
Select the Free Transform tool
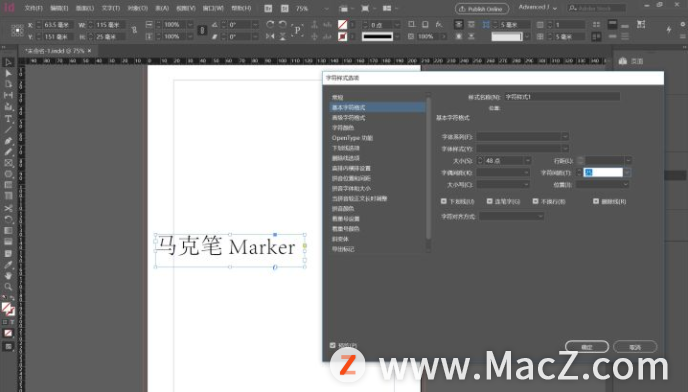point(8,219)
